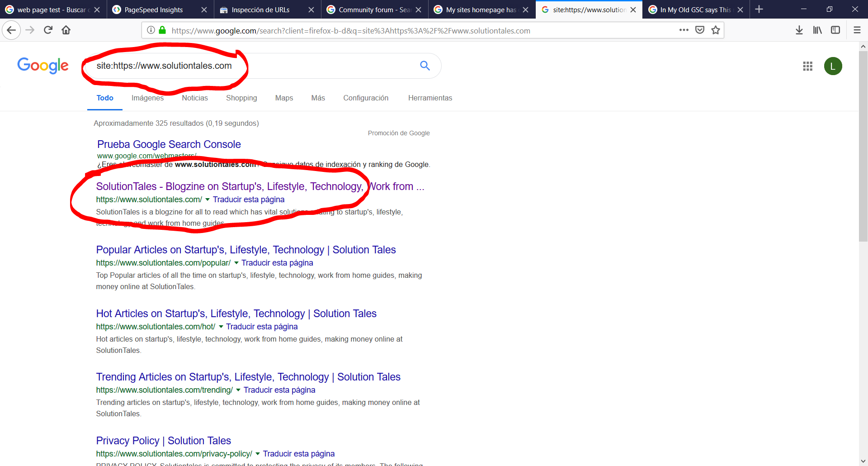The width and height of the screenshot is (868, 466).
Task: Expand dropdown arrow beside the /popular/ URL
Action: point(236,263)
